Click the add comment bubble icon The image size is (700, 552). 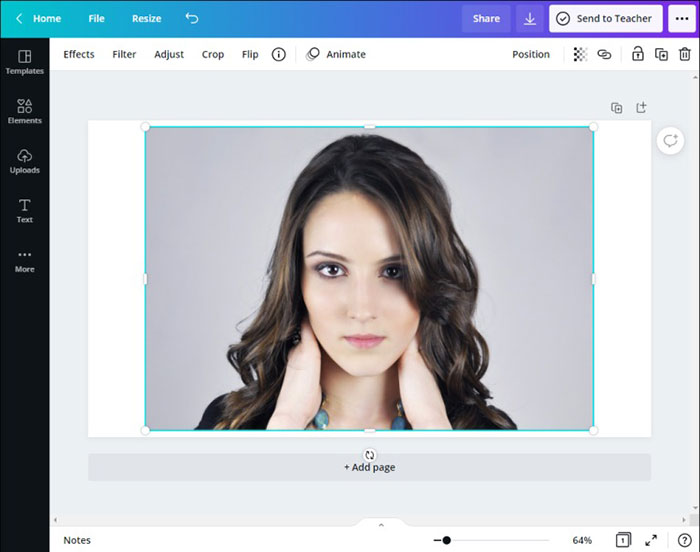pyautogui.click(x=669, y=141)
